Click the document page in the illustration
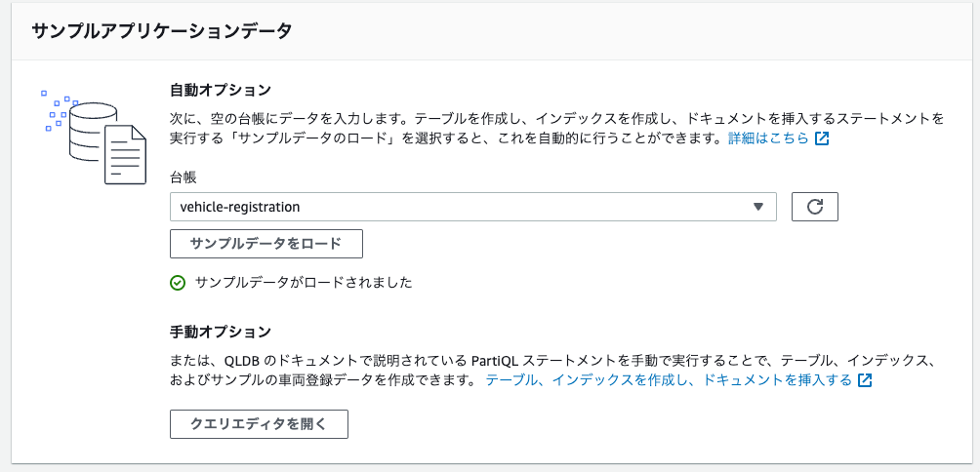 tap(125, 153)
